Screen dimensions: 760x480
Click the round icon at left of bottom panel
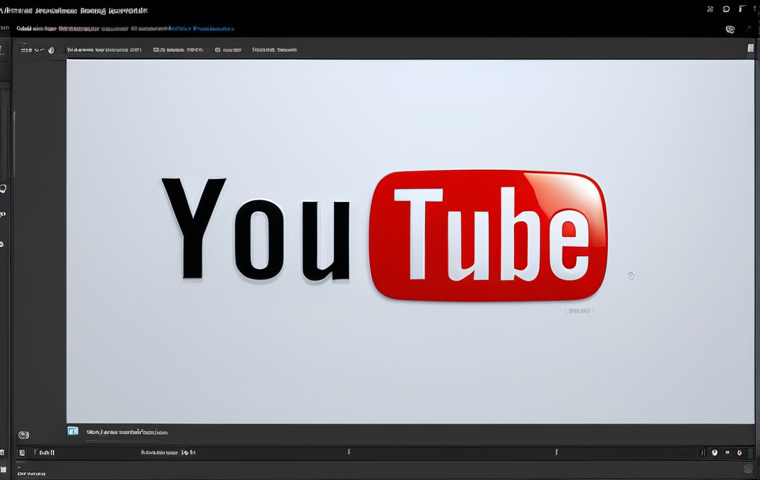(23, 435)
